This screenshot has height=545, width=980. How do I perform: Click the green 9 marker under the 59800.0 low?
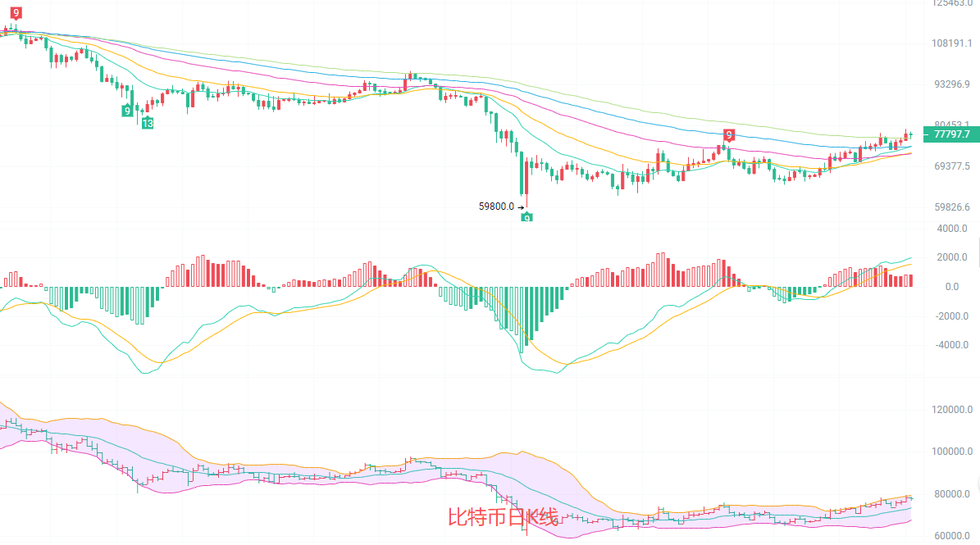527,217
